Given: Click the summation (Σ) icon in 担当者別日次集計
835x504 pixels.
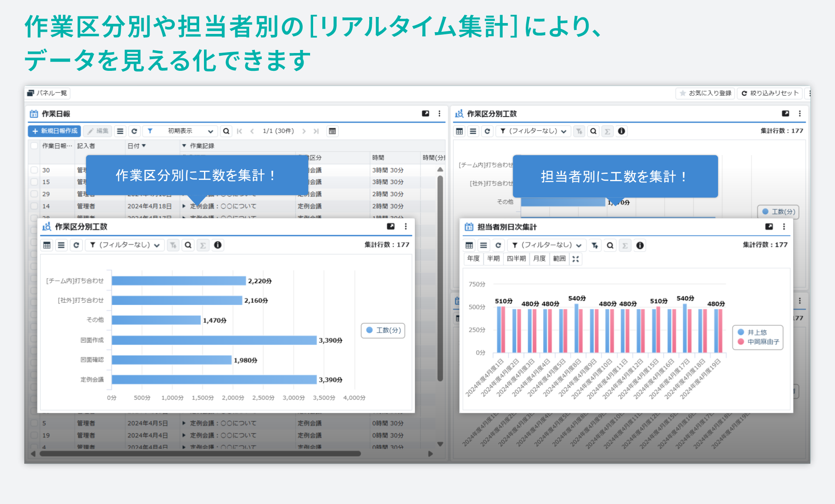Looking at the screenshot, I should (625, 245).
